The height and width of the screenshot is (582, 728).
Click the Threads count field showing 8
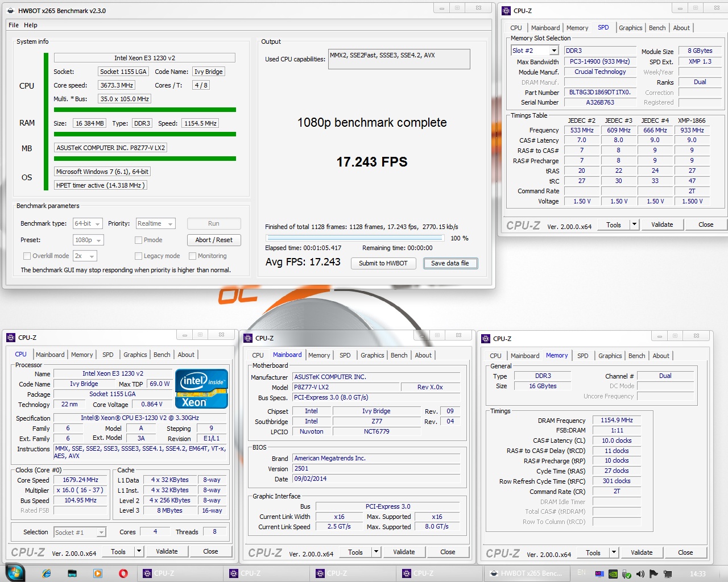pyautogui.click(x=214, y=531)
